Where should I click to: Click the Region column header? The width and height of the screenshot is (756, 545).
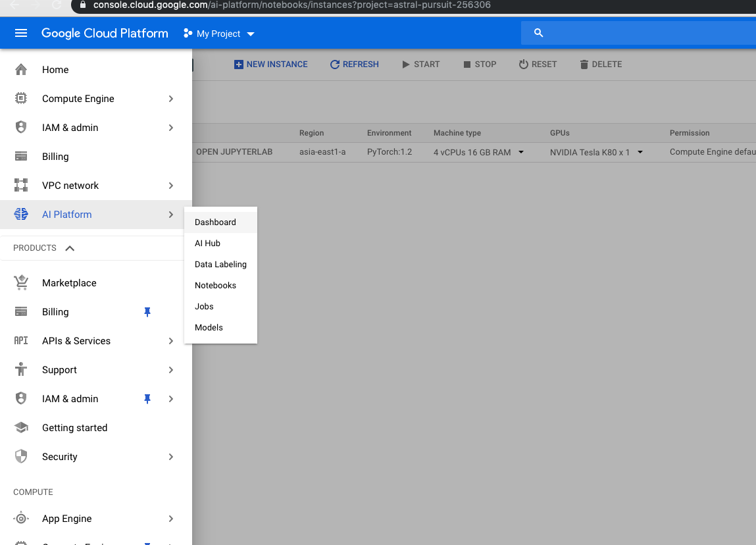(311, 133)
